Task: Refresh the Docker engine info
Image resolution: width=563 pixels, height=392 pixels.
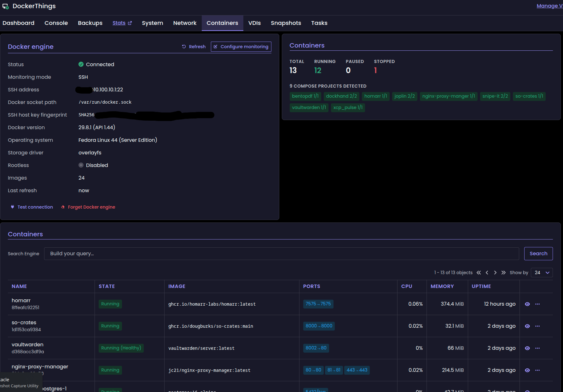Action: point(194,47)
